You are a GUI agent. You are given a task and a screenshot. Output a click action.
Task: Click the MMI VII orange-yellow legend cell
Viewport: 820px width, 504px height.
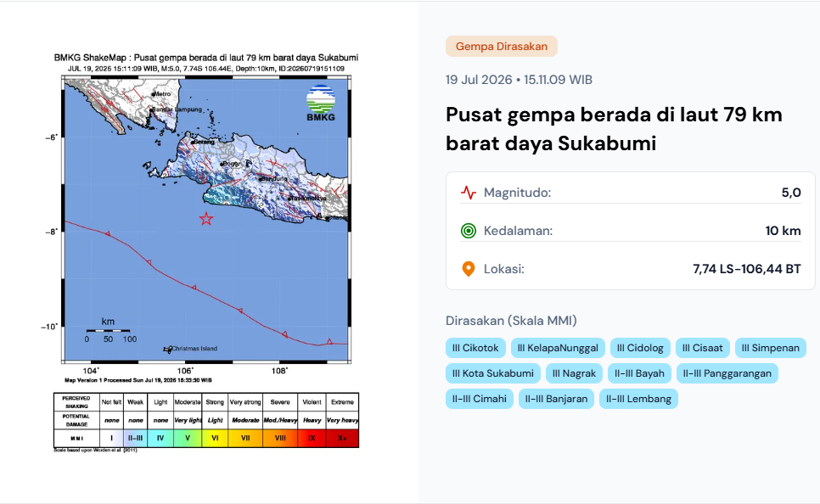(245, 438)
